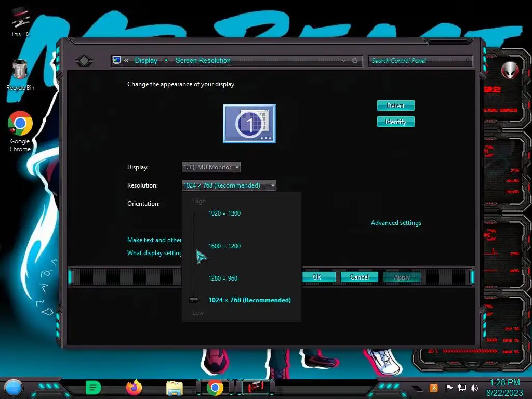Click the resolution slider thumb
This screenshot has height=399, width=532.
[194, 300]
